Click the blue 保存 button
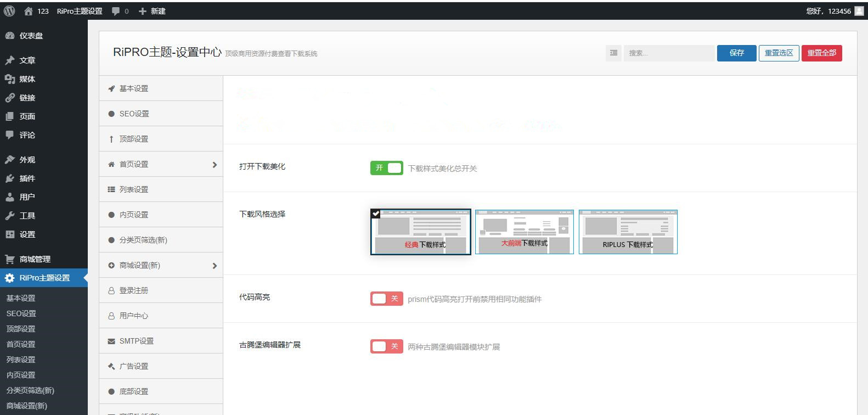The image size is (868, 415). point(736,53)
